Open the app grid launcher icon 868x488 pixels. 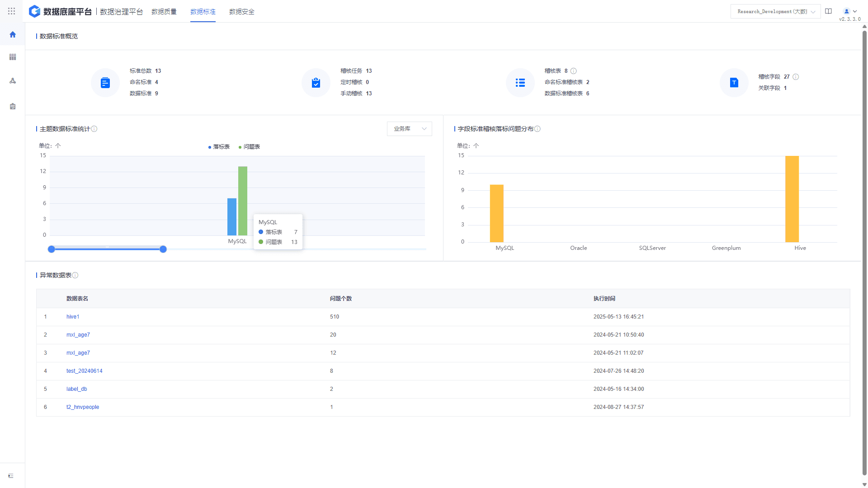point(12,11)
